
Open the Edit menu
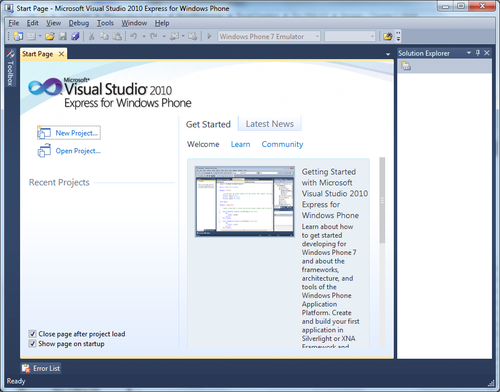pyautogui.click(x=33, y=23)
